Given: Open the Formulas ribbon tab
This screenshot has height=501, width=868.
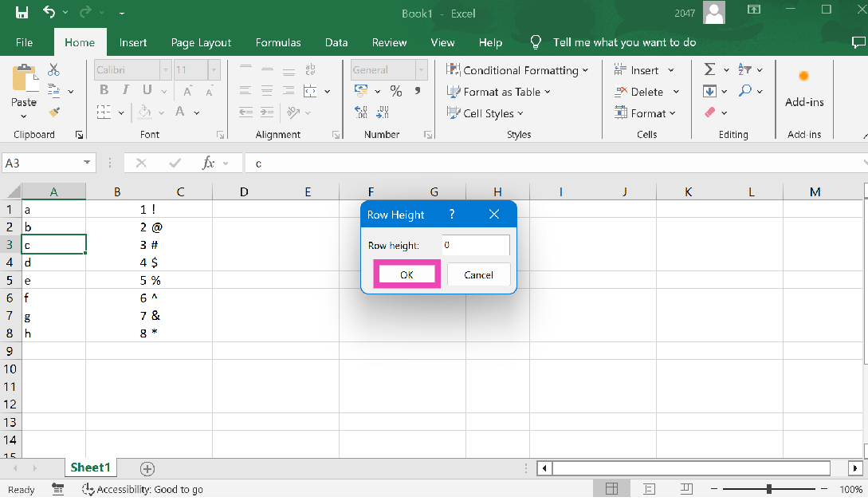Looking at the screenshot, I should [x=278, y=42].
